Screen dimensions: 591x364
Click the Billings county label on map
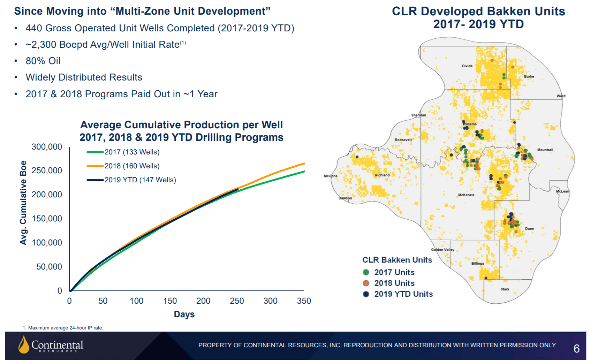(x=478, y=264)
